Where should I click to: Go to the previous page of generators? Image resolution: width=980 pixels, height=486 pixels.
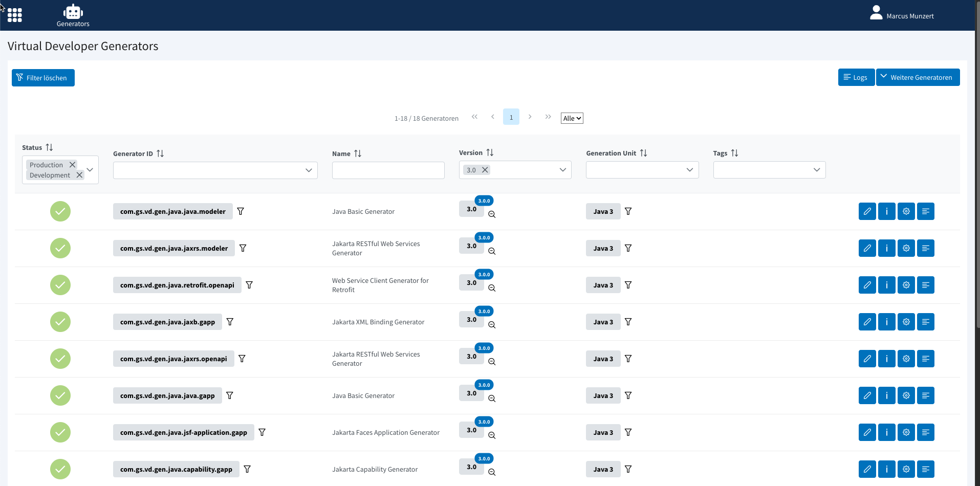[492, 117]
